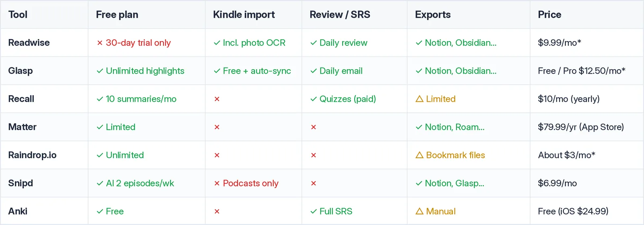Select the Kindle import column header

(x=244, y=14)
